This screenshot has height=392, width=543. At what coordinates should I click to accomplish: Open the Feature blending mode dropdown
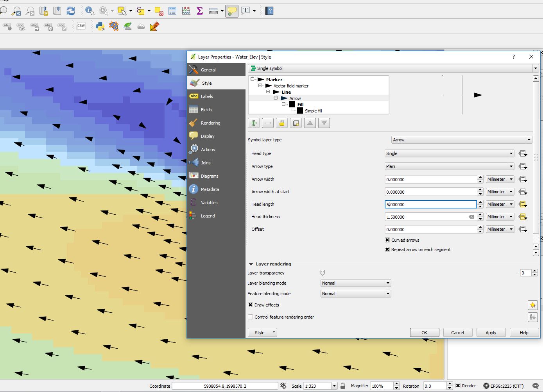tap(356, 294)
